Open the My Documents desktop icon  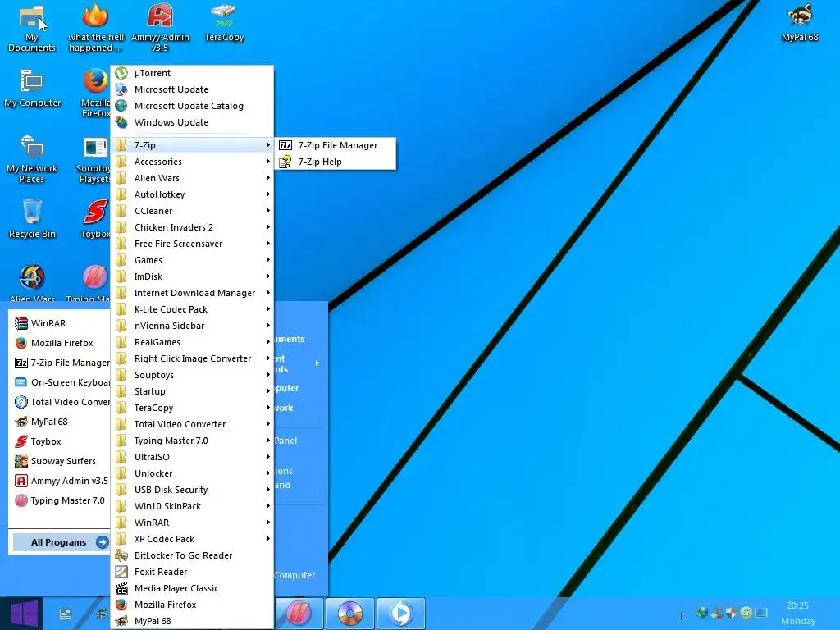[x=32, y=29]
